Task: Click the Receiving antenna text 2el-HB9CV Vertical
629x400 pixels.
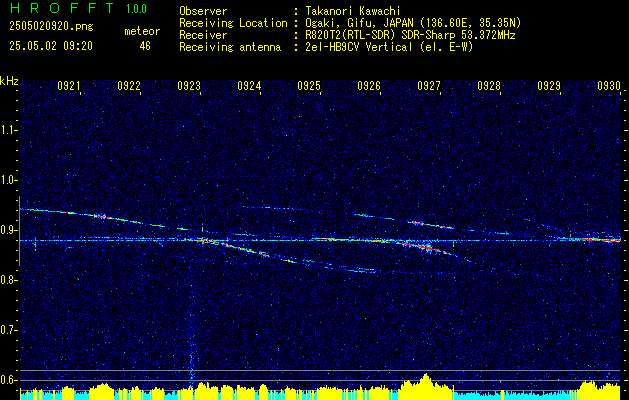Action: pos(359,47)
